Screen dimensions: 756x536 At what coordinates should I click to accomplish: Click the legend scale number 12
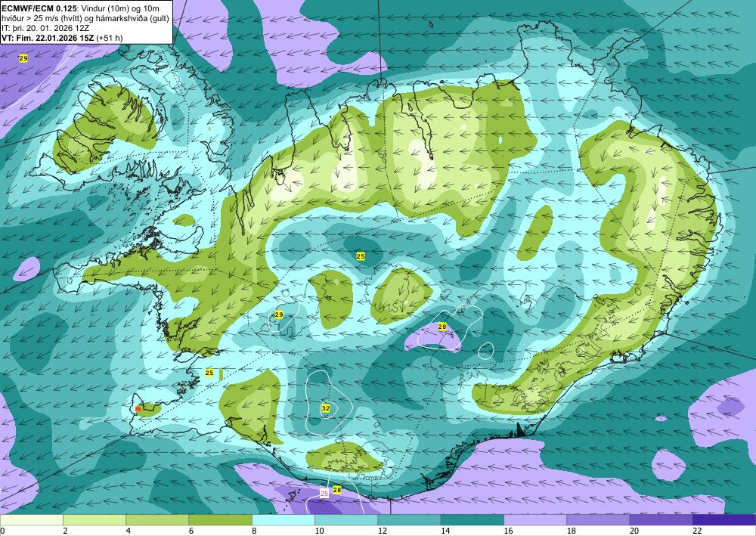(382, 531)
